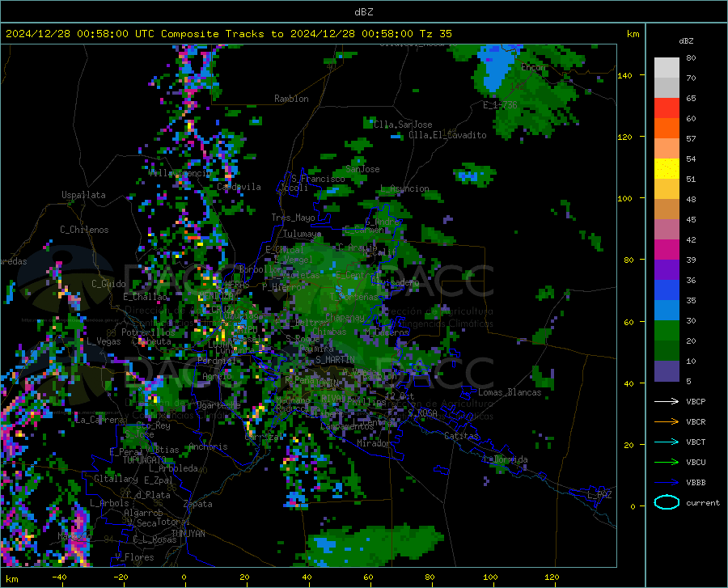Click the 140 km tick on right axis

click(625, 75)
